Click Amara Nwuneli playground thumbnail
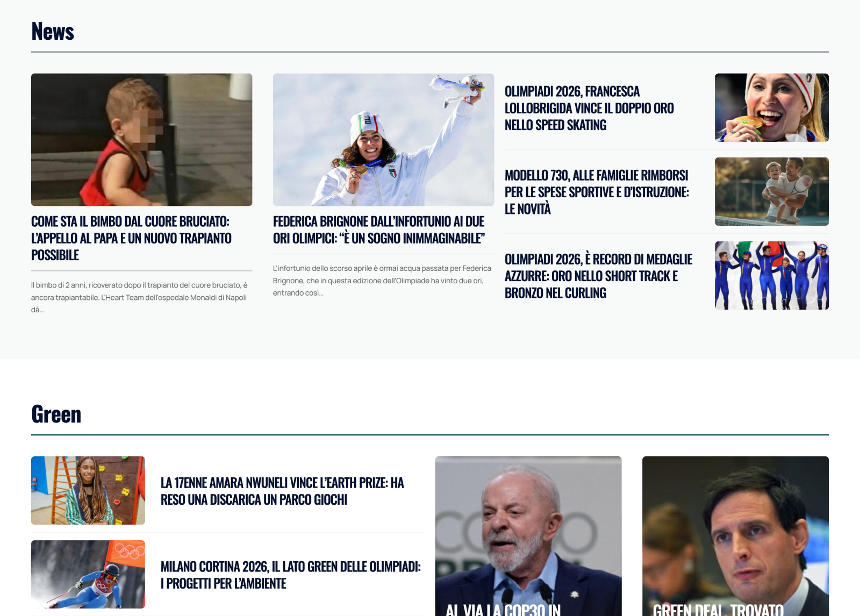 [x=88, y=490]
